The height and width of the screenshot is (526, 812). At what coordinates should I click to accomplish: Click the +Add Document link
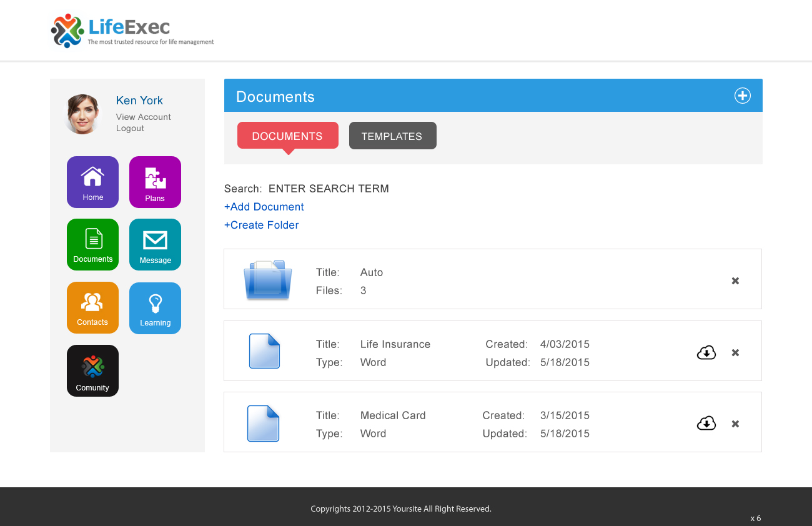264,207
